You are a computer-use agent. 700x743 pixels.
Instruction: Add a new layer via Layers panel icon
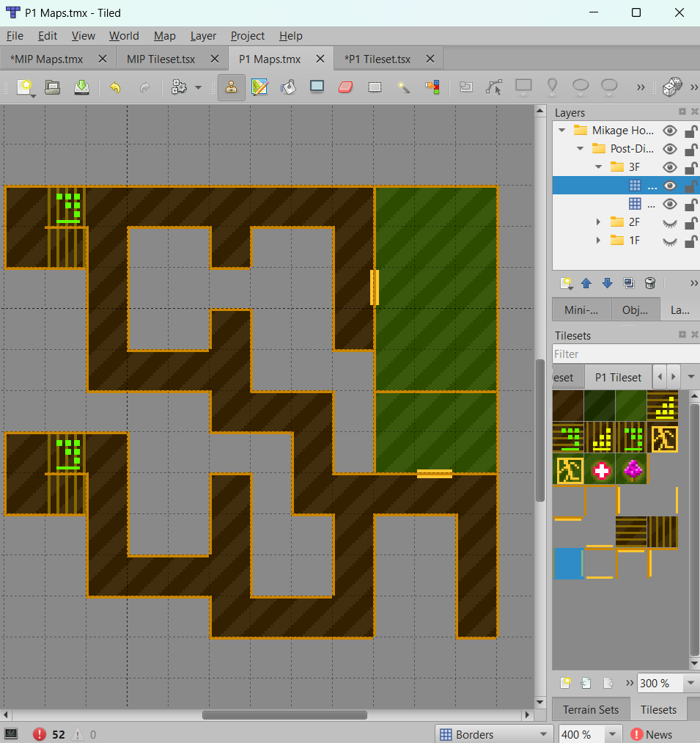tap(566, 283)
